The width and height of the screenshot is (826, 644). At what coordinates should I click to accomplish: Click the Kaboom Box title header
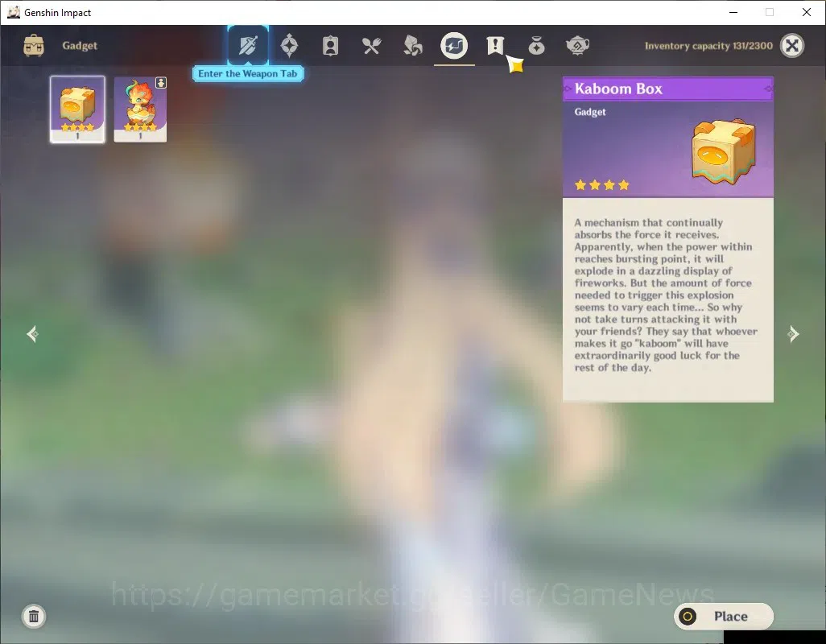pos(668,89)
